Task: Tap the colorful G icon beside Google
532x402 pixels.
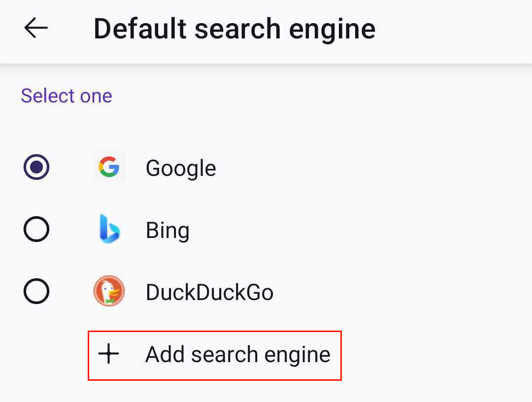Action: click(x=109, y=167)
